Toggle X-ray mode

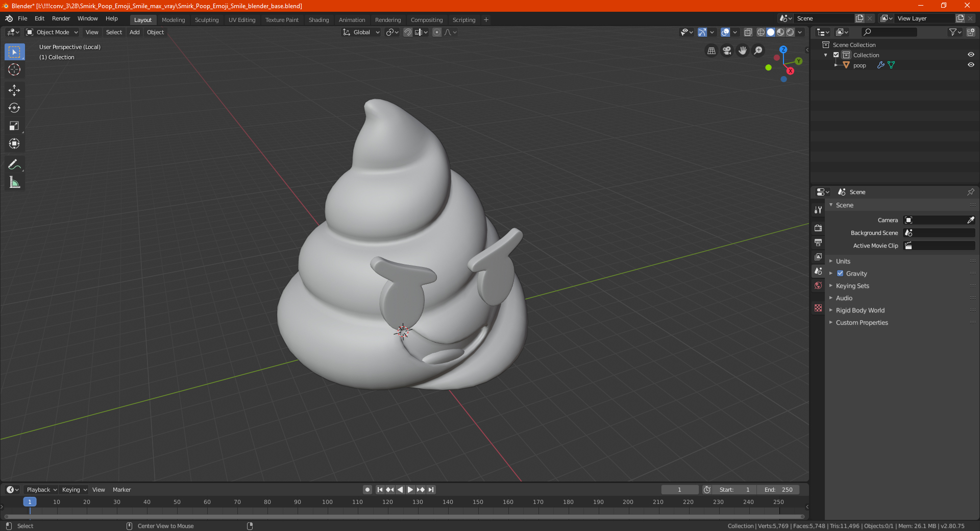click(748, 32)
